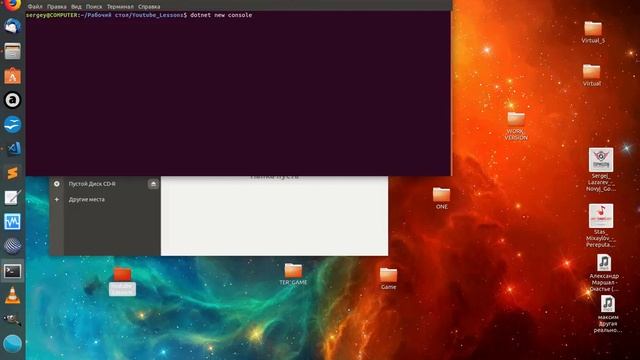Image resolution: width=640 pixels, height=360 pixels.
Task: Select the Game desktop folder
Action: tap(388, 279)
